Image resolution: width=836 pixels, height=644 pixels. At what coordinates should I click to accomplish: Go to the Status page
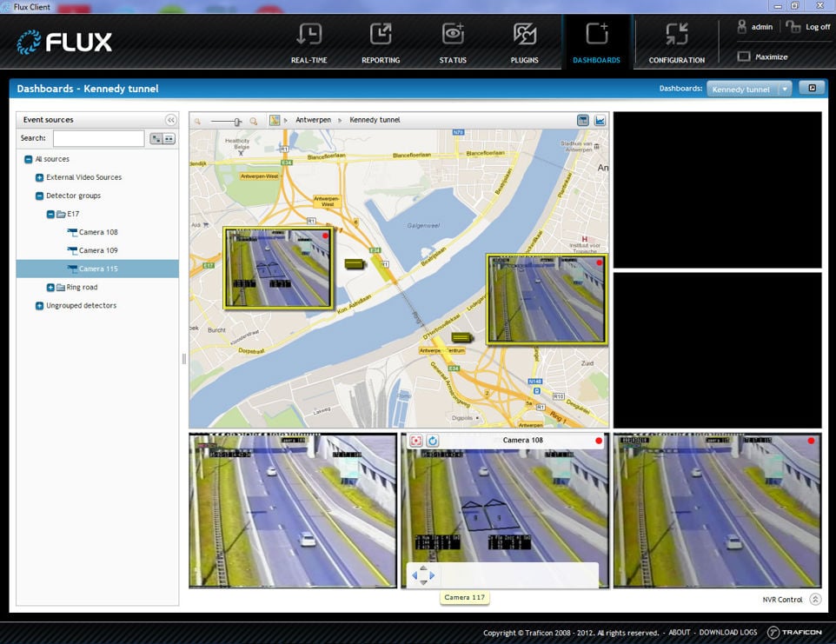453,43
